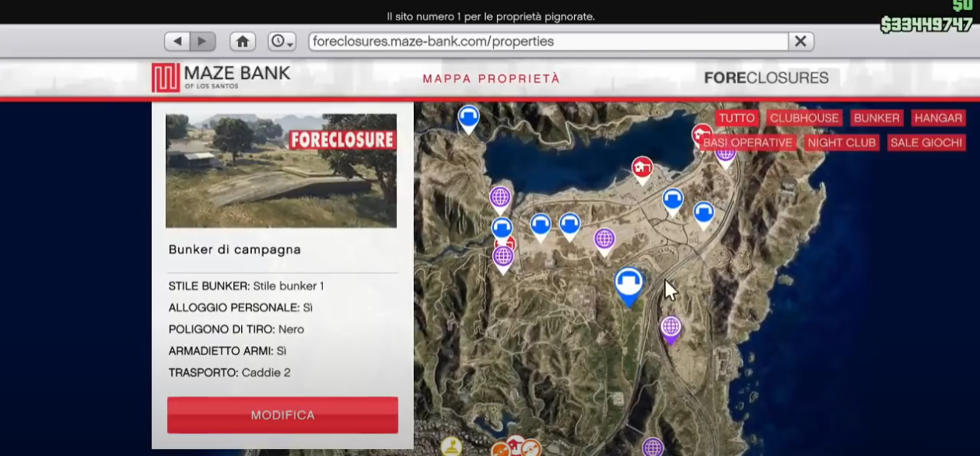Filter map by BUNKER

pos(877,118)
